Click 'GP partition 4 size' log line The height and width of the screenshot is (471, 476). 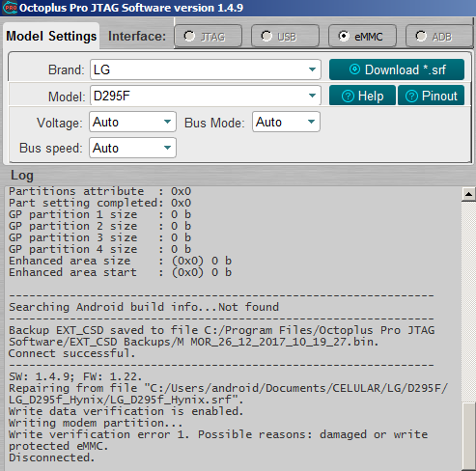[99, 249]
